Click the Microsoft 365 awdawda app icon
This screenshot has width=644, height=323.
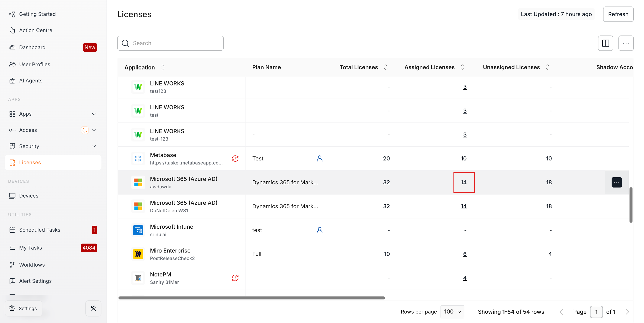(x=138, y=182)
